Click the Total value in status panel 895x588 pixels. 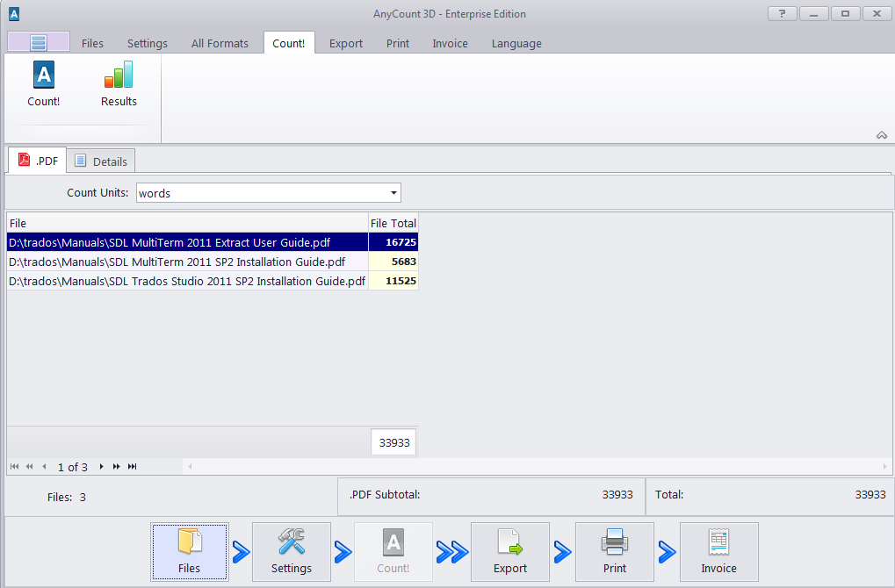[x=870, y=494]
